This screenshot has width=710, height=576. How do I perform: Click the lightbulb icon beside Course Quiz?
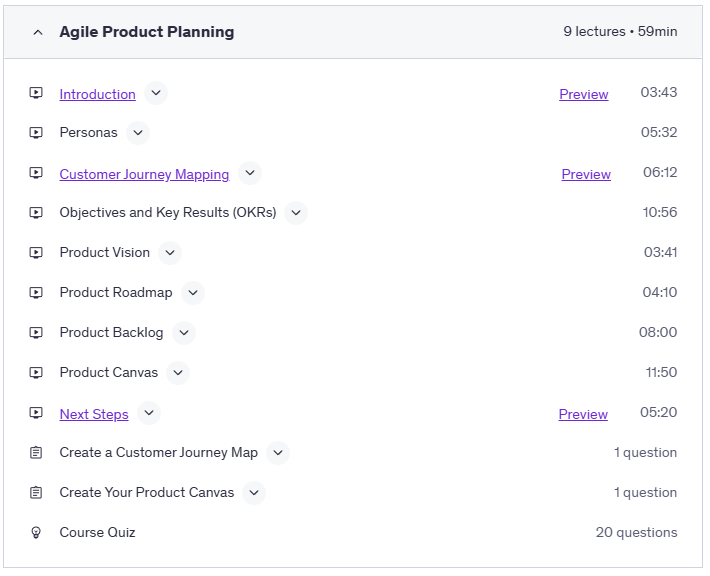[x=37, y=533]
